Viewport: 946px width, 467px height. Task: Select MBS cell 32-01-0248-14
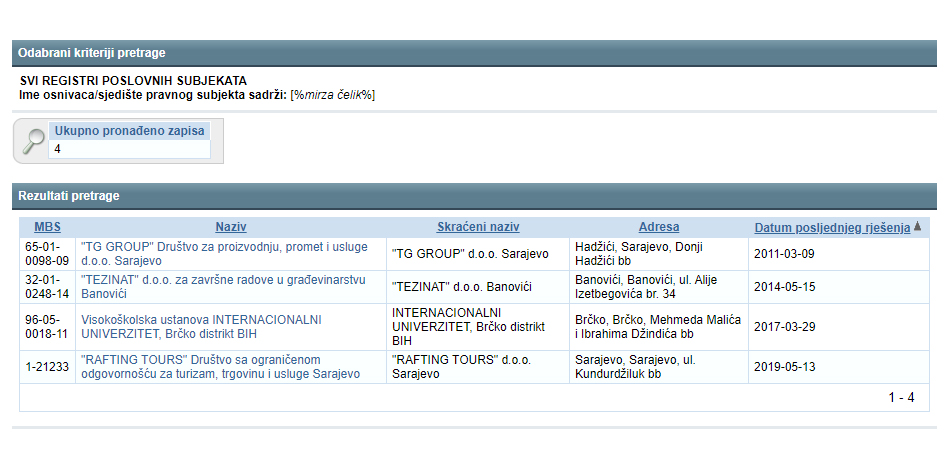point(47,287)
